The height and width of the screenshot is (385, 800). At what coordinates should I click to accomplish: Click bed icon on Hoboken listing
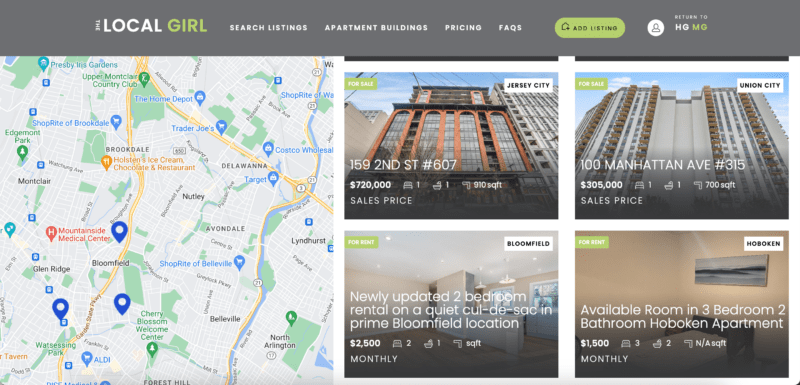click(626, 343)
